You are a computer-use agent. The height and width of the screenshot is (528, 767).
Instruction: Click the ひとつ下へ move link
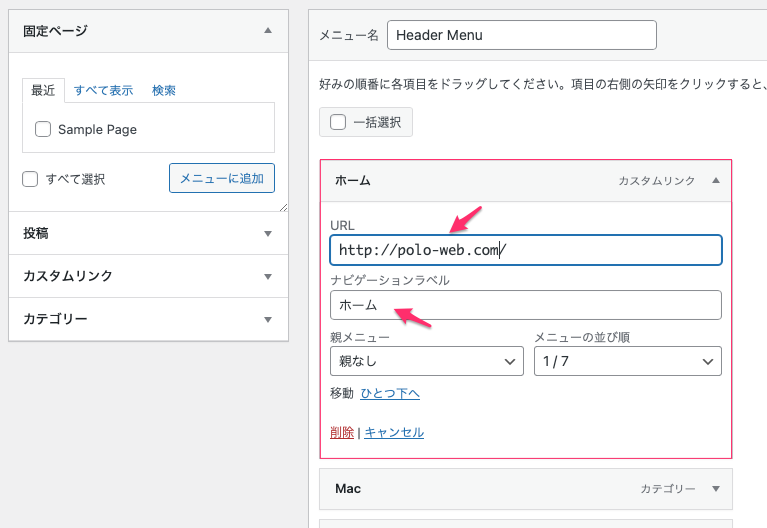point(390,393)
